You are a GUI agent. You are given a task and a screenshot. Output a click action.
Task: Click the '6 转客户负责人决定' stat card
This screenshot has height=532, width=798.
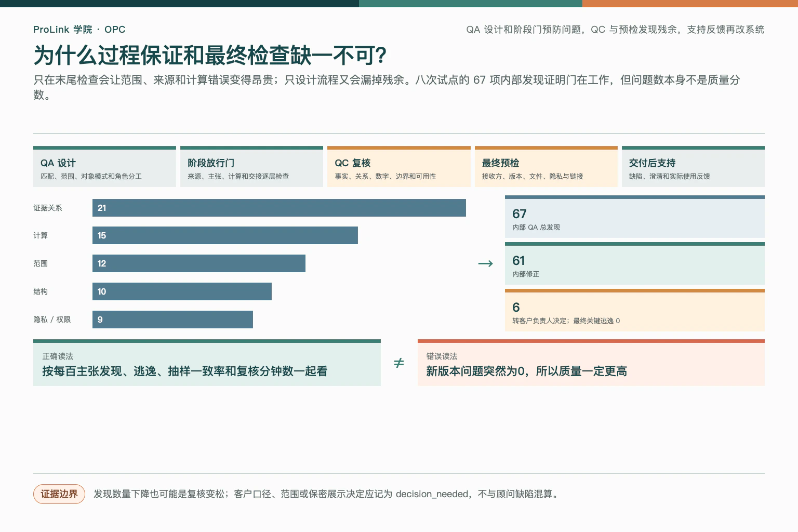635,310
